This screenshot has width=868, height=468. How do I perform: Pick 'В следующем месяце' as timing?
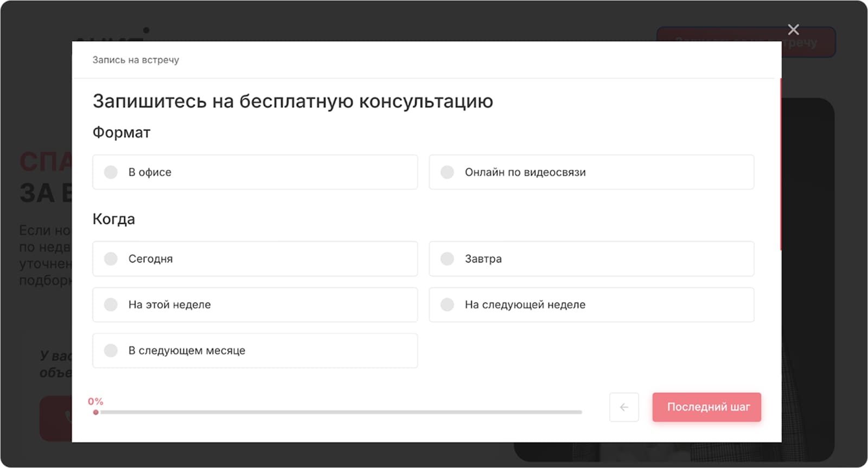[255, 350]
